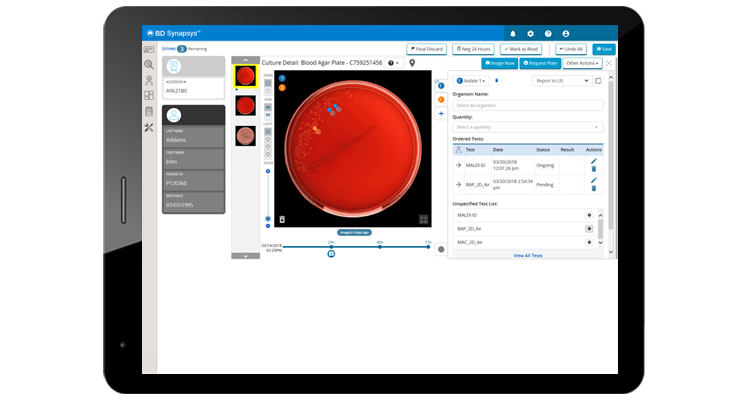The image size is (748, 400).
Task: Click the Final Discard button
Action: click(426, 48)
